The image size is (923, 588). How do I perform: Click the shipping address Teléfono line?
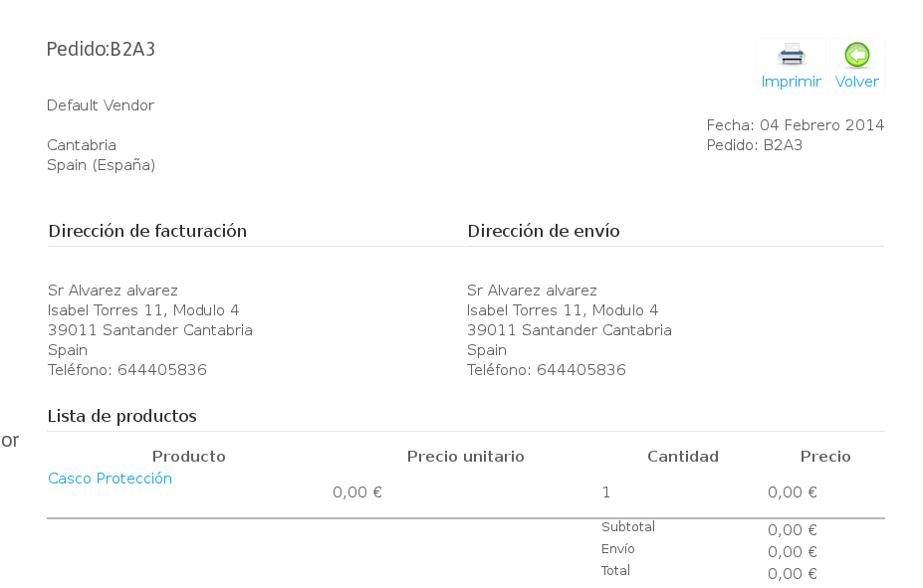547,370
